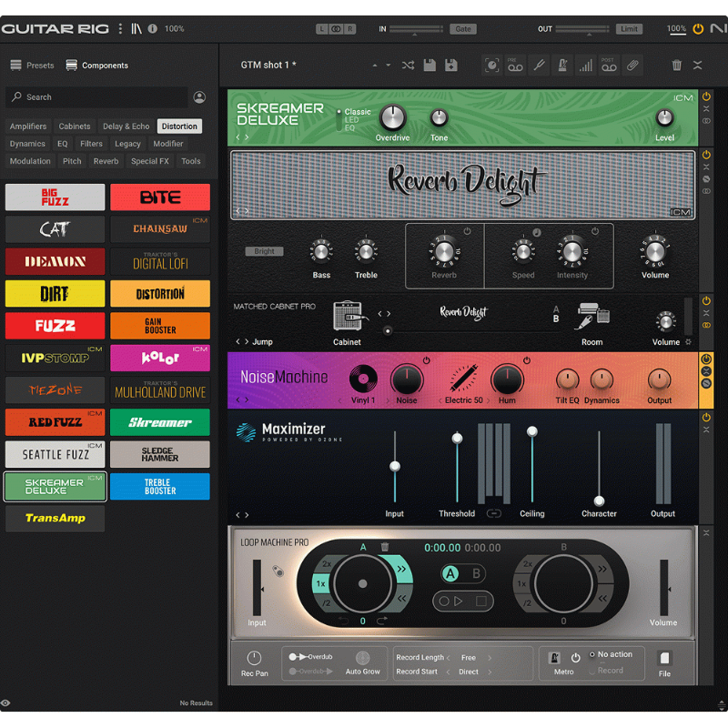Click the Maximizer Character slider handle
728x728 pixels.
[x=599, y=501]
